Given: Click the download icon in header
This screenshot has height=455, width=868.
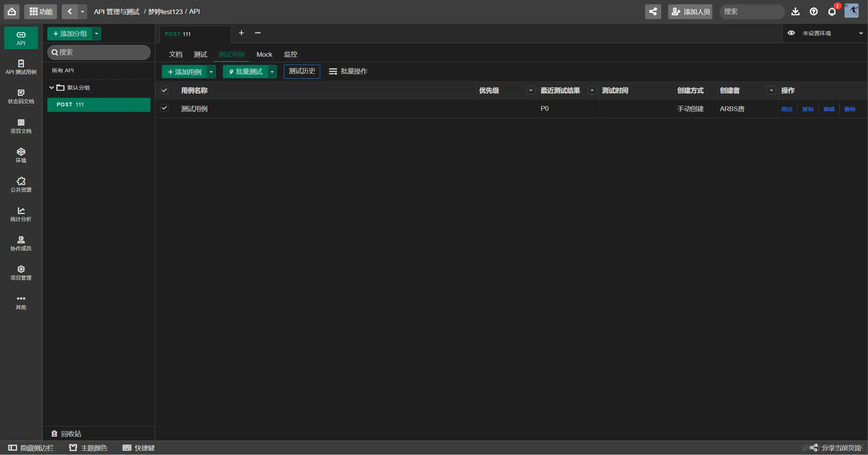Looking at the screenshot, I should (x=795, y=11).
